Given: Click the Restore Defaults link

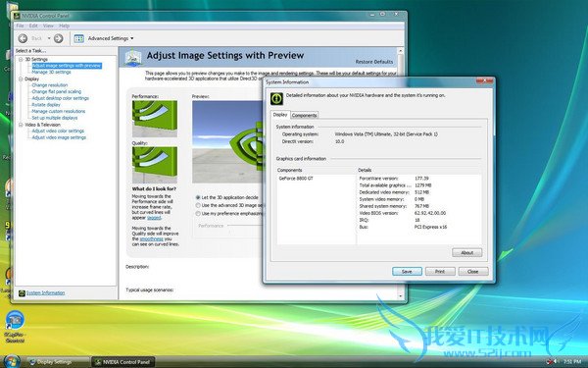Looking at the screenshot, I should [374, 62].
